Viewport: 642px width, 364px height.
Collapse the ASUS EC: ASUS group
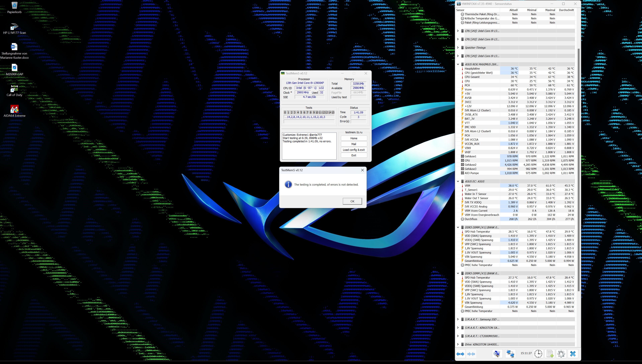coord(458,181)
